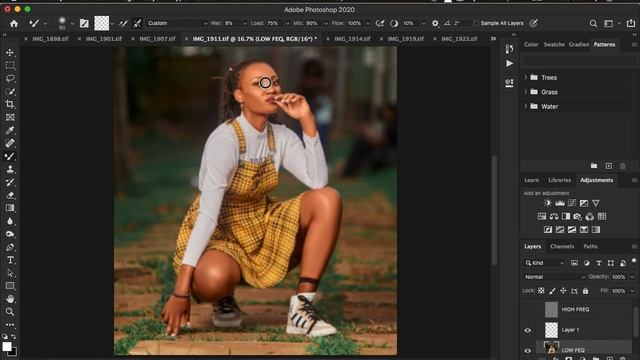Show the HIGH FREQ layer visibility
Screen dimensions: 640x360
pyautogui.click(x=528, y=309)
